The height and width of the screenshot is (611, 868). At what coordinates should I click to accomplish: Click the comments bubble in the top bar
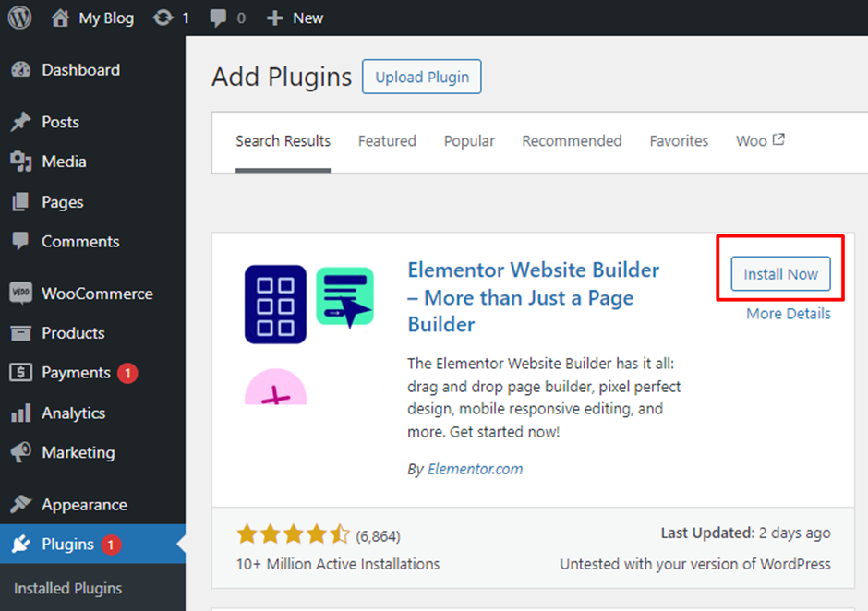click(218, 17)
